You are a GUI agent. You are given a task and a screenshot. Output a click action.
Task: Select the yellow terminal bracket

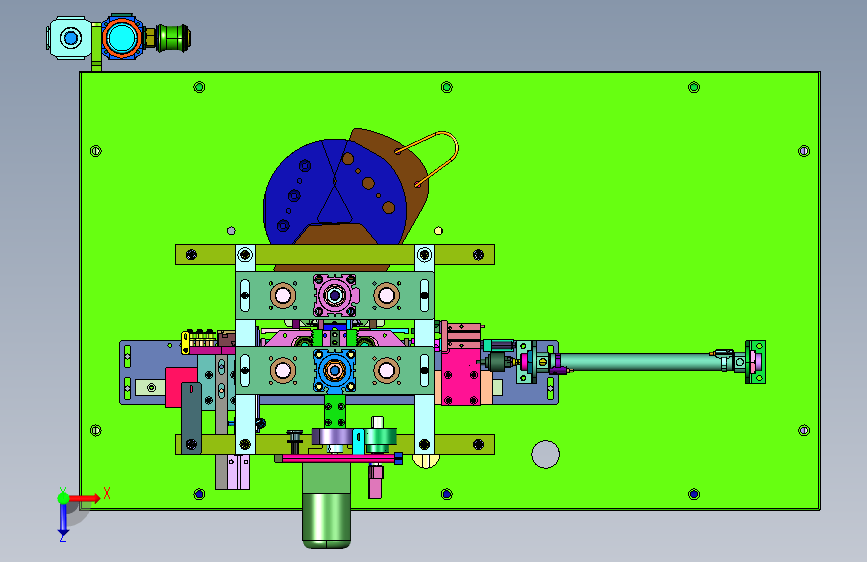point(186,342)
